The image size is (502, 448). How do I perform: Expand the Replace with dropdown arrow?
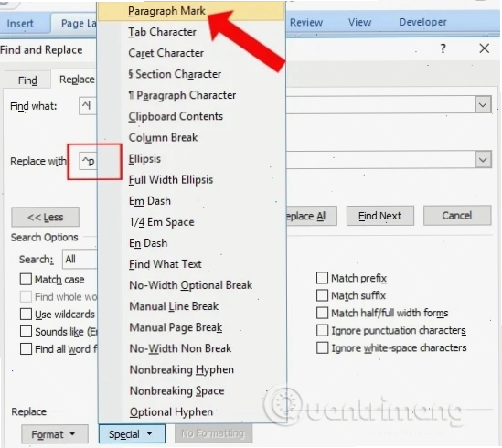(483, 159)
